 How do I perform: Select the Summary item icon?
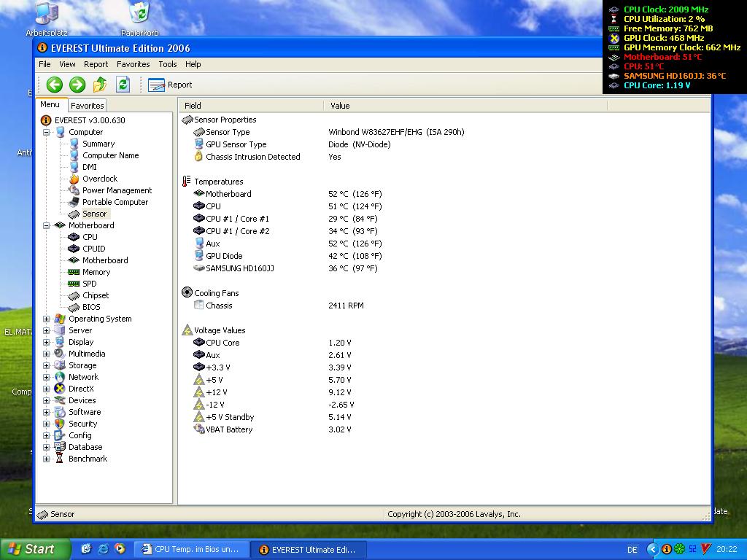coord(74,144)
